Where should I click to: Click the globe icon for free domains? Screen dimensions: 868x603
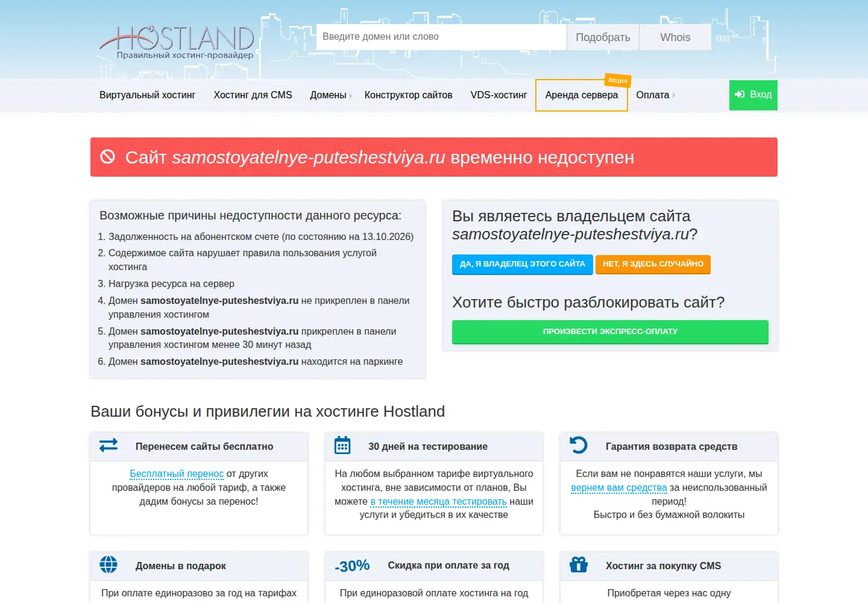tap(108, 564)
